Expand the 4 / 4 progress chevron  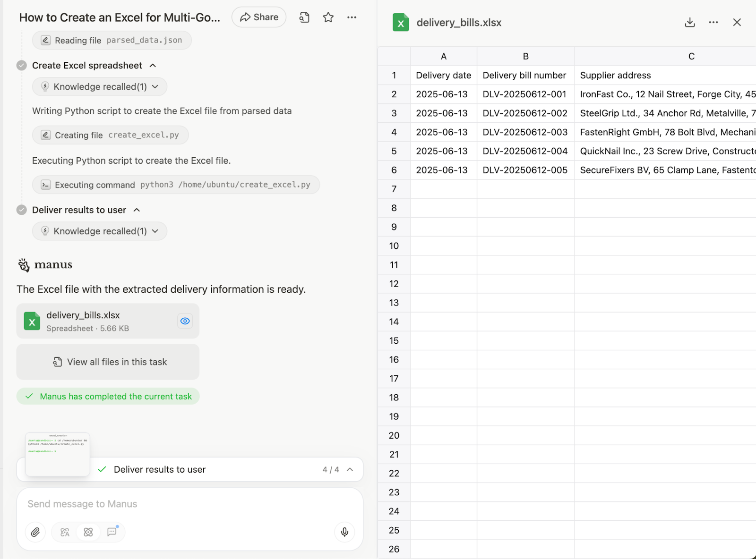(x=350, y=469)
